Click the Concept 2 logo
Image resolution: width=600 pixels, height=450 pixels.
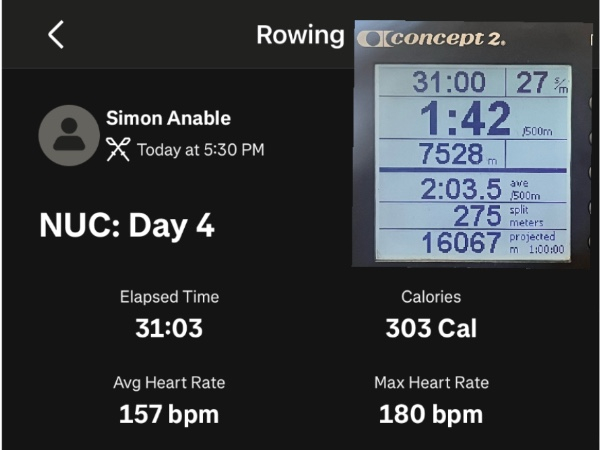[431, 39]
